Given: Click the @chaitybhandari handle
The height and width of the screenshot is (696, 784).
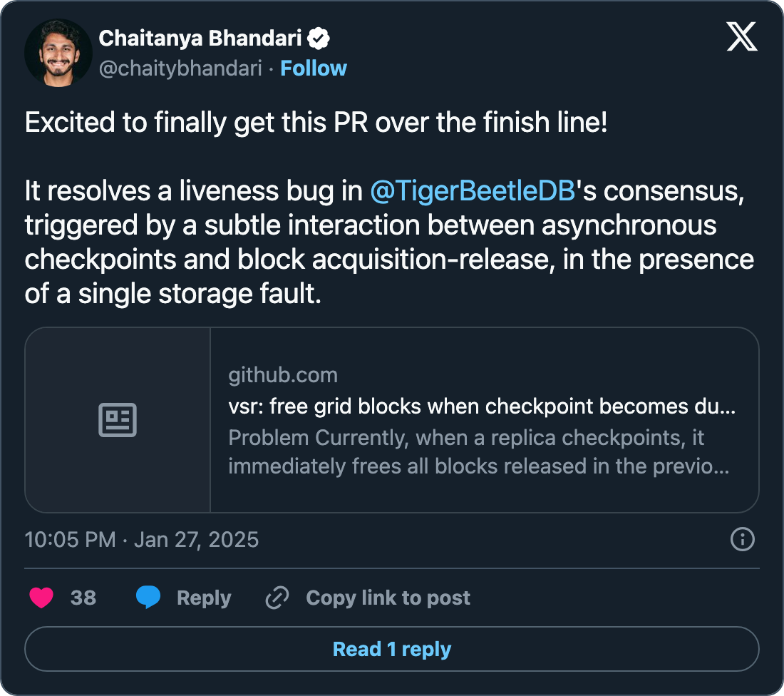Looking at the screenshot, I should point(180,68).
